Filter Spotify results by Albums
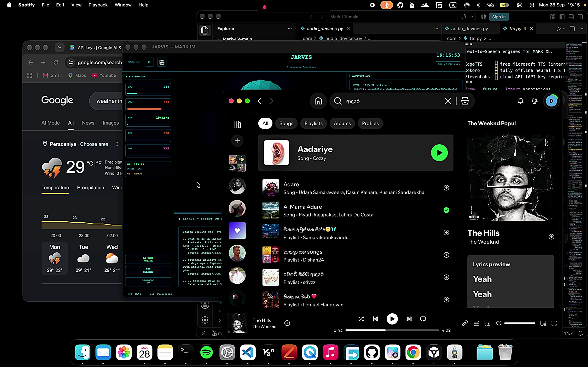 [x=342, y=123]
